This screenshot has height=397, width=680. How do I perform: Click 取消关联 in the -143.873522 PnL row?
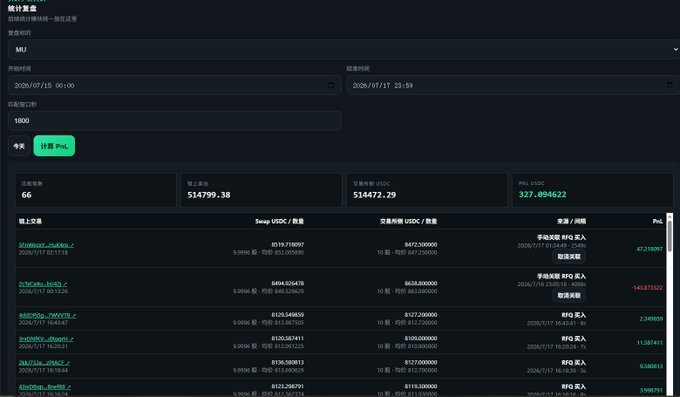(569, 295)
